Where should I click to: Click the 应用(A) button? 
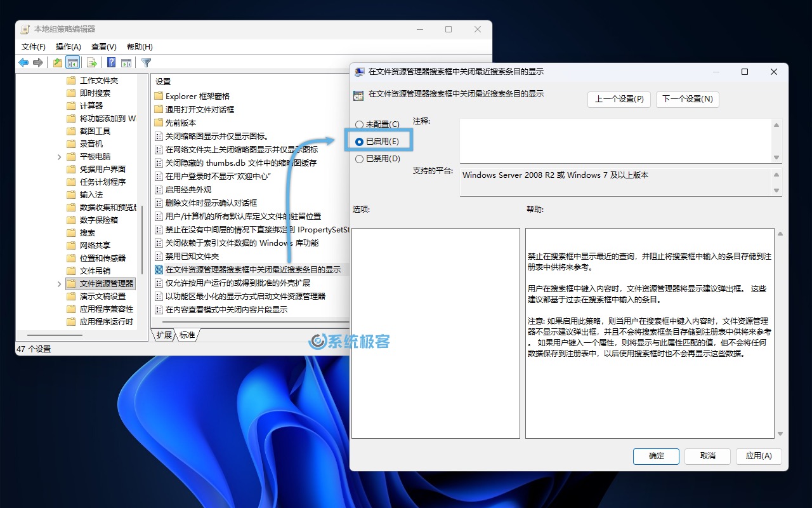[x=759, y=456]
